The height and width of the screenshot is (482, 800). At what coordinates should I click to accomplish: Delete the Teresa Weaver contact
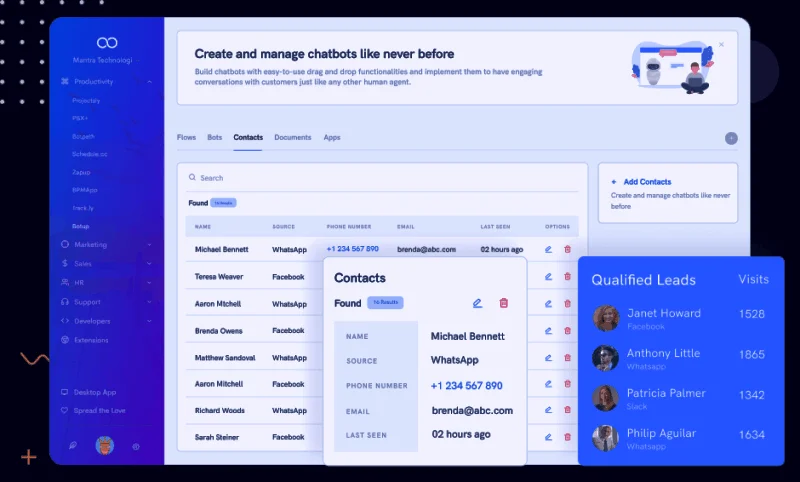coord(567,276)
